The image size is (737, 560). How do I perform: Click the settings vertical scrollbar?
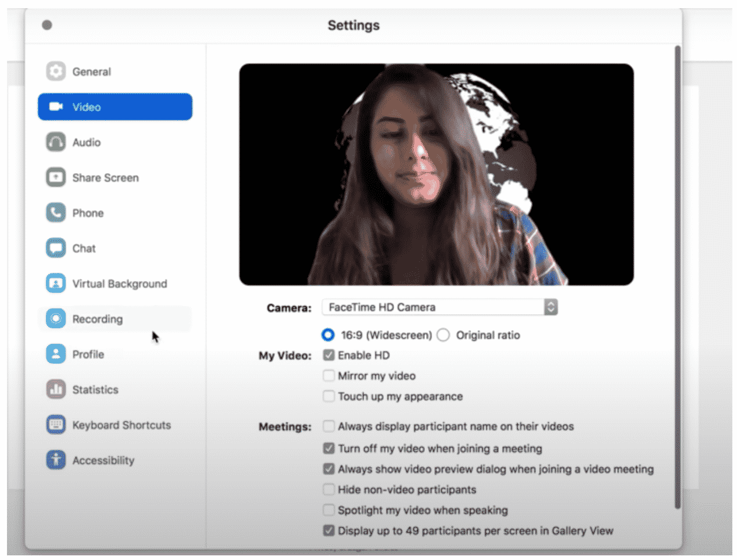coord(677,278)
